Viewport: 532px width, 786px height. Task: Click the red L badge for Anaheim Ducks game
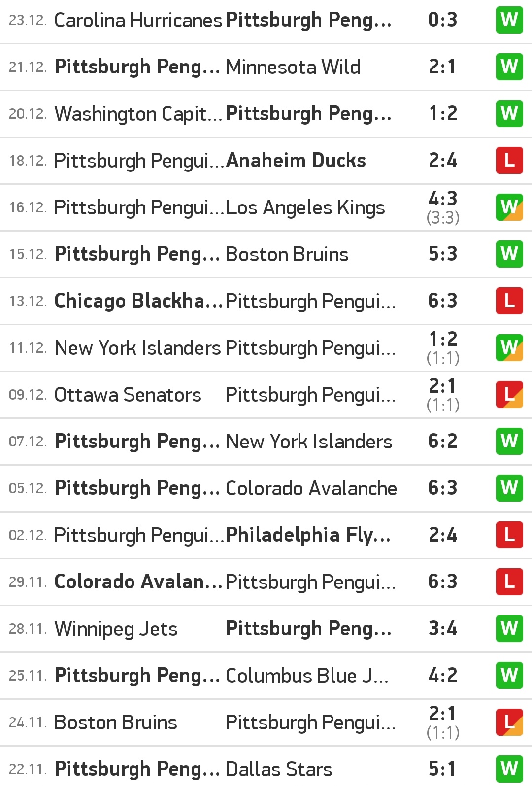pyautogui.click(x=509, y=161)
